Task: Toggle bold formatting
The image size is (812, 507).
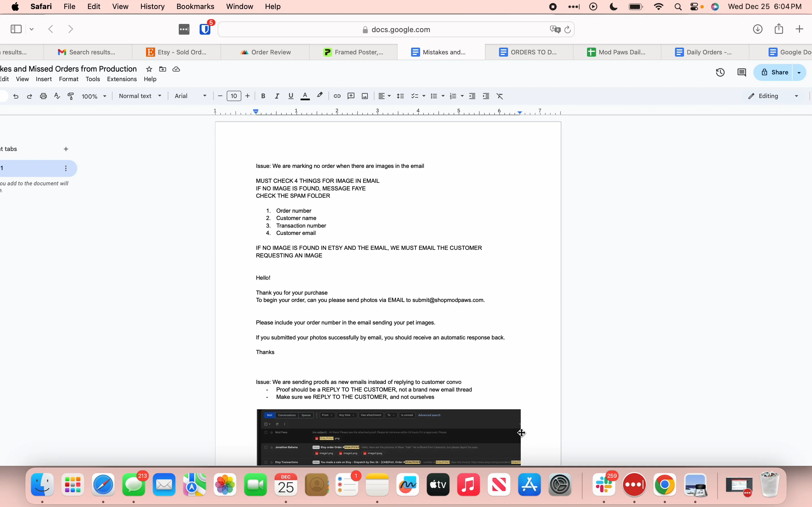Action: [x=263, y=96]
